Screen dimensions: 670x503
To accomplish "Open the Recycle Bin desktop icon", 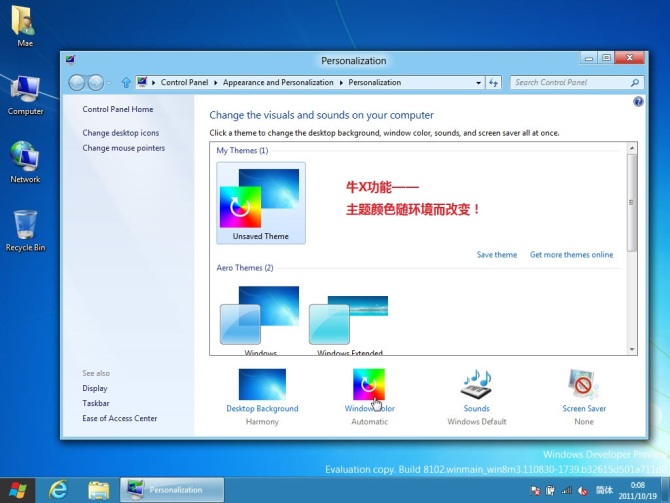I will [x=25, y=230].
